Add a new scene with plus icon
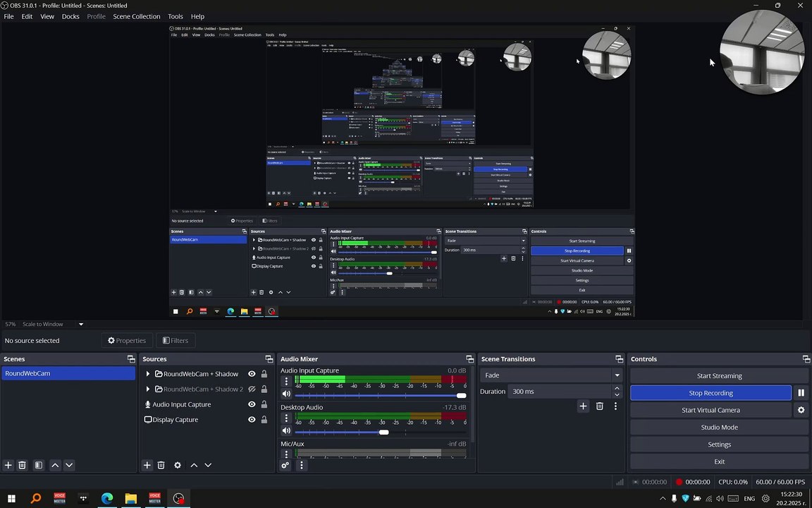Image resolution: width=812 pixels, height=508 pixels. point(8,465)
